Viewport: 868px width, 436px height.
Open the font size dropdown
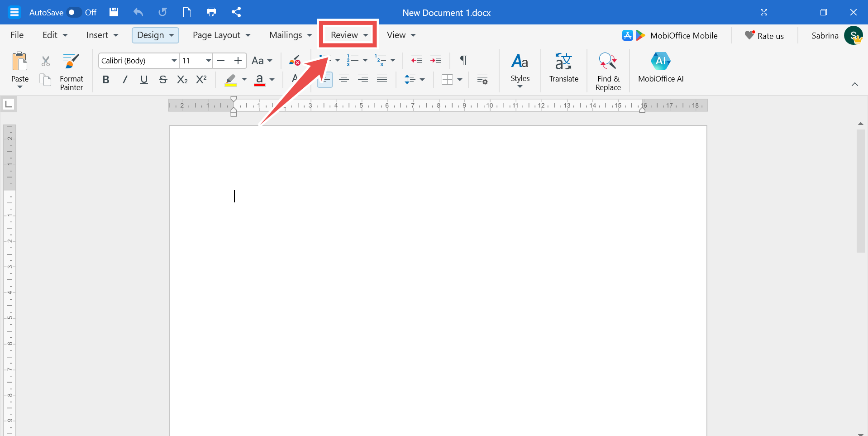(208, 61)
